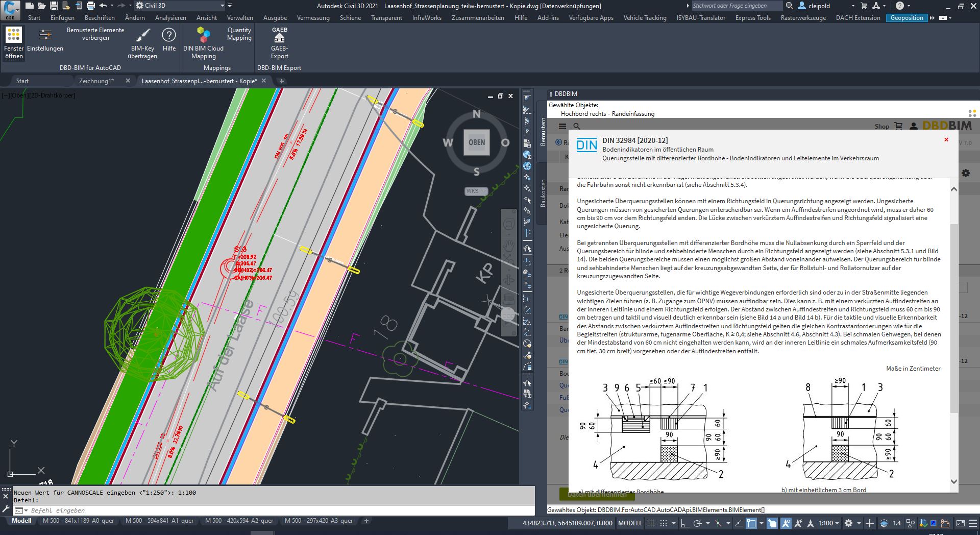The width and height of the screenshot is (980, 535).
Task: Open the Civil 3D application menu button
Action: coord(10,10)
